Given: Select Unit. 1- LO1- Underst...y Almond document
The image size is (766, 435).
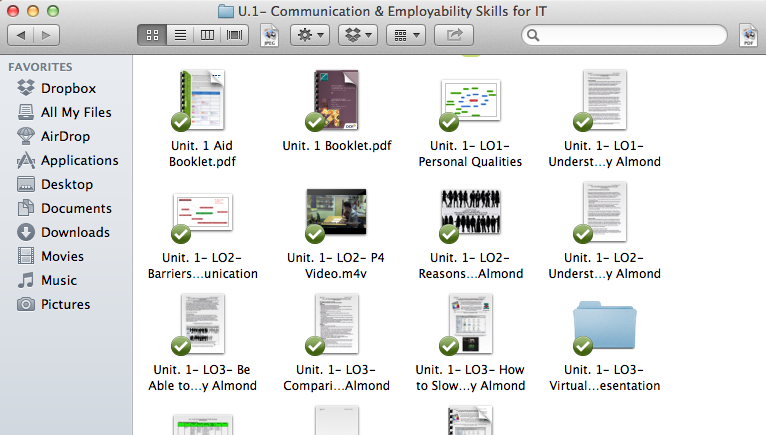Looking at the screenshot, I should [604, 100].
